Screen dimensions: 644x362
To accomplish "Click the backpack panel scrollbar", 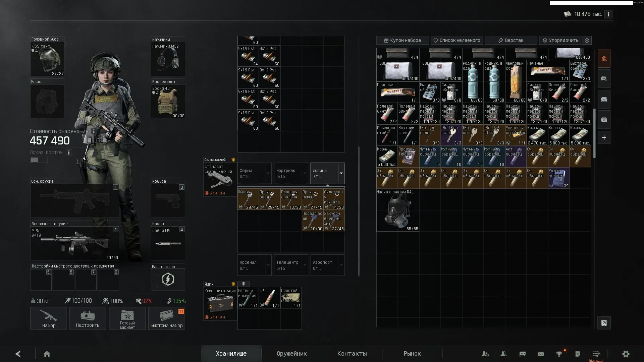I will pos(359,211).
